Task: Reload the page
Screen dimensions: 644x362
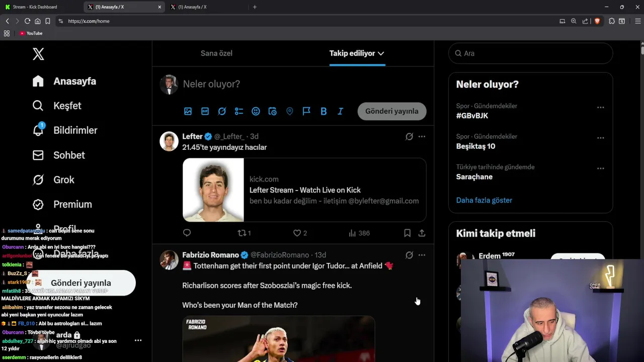Action: pyautogui.click(x=27, y=21)
